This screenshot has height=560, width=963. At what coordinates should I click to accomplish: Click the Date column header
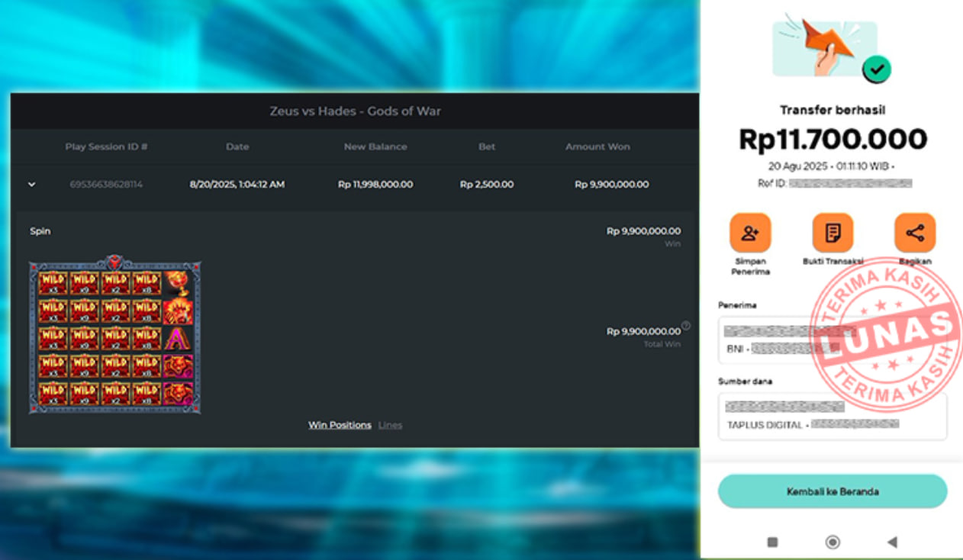[237, 146]
